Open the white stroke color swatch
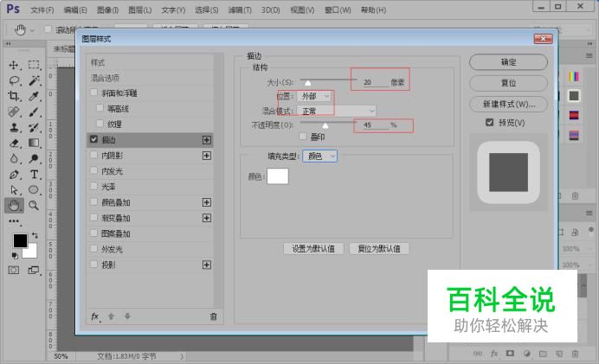The image size is (599, 364). pyautogui.click(x=278, y=176)
